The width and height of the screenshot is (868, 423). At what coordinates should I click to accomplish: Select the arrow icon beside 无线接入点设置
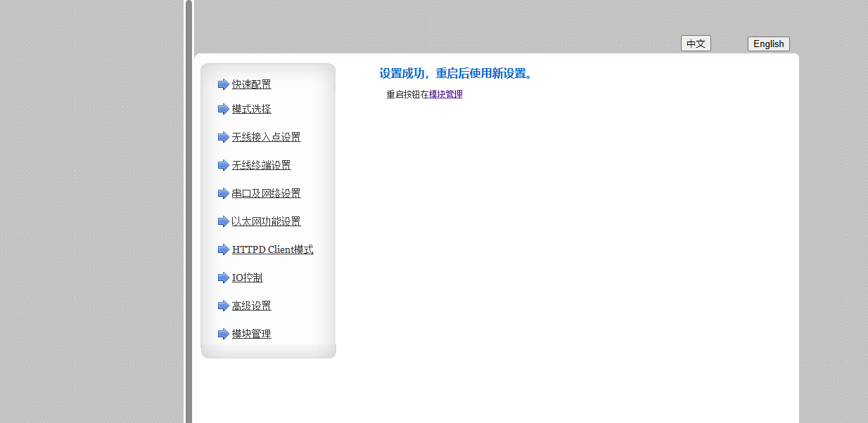tap(223, 137)
